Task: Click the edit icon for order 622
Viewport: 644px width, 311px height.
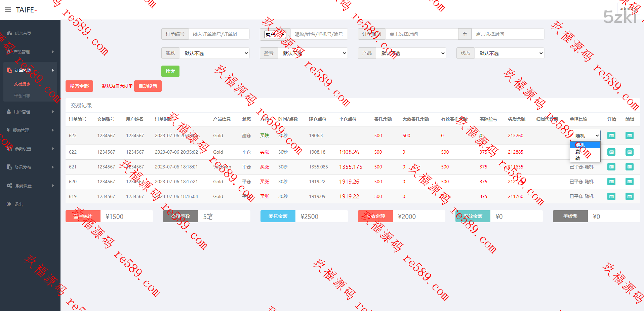Action: coord(630,152)
